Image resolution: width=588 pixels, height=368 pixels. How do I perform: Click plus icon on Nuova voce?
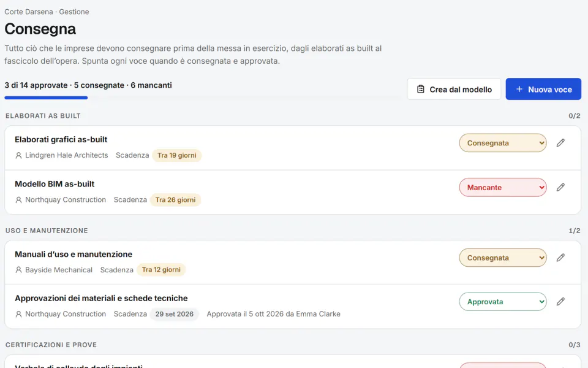519,89
